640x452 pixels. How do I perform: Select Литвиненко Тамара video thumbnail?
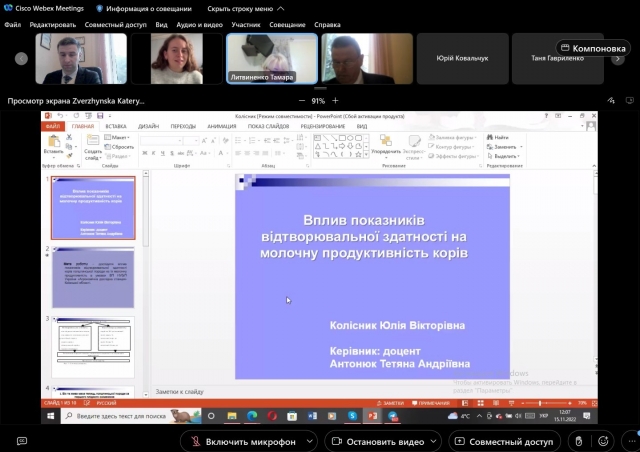point(271,59)
